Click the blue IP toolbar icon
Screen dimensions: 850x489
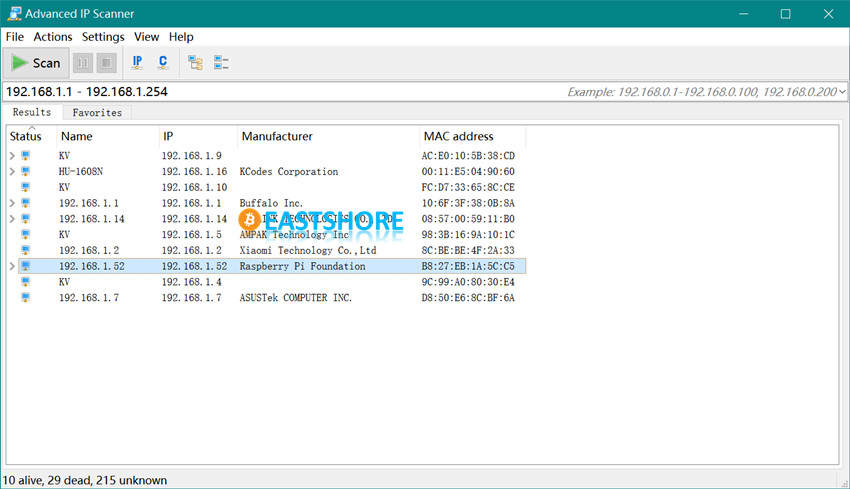[x=138, y=62]
